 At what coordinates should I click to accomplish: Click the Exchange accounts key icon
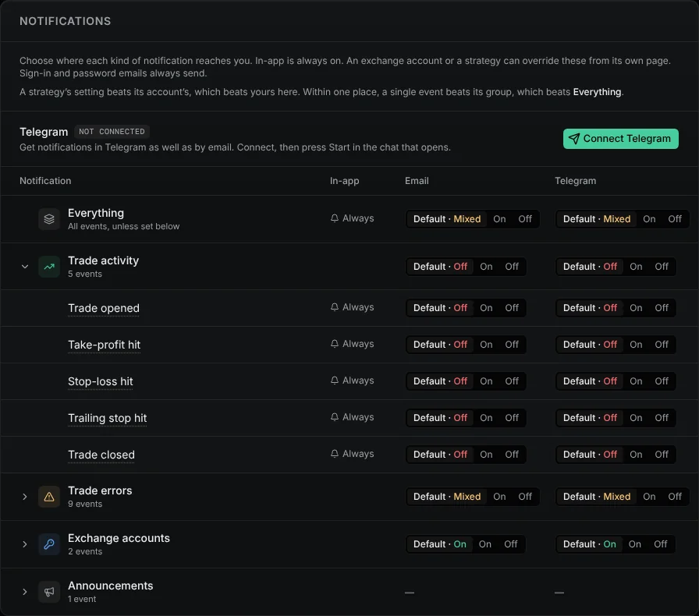point(49,544)
